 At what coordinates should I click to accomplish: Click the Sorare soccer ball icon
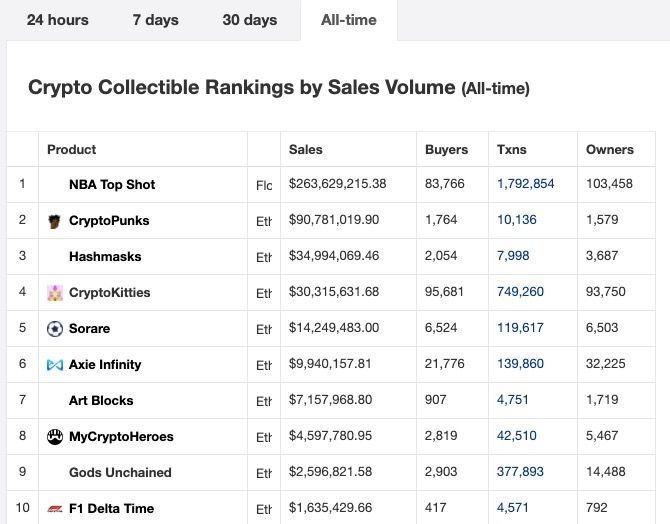coord(55,329)
